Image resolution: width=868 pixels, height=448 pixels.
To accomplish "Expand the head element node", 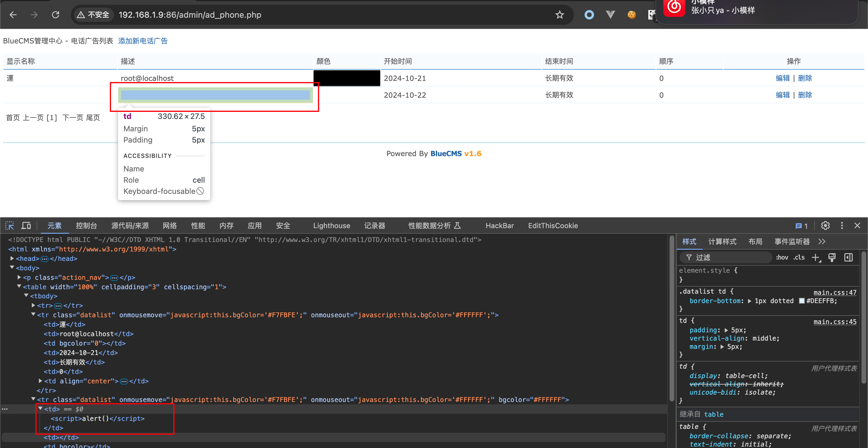I will coord(12,259).
